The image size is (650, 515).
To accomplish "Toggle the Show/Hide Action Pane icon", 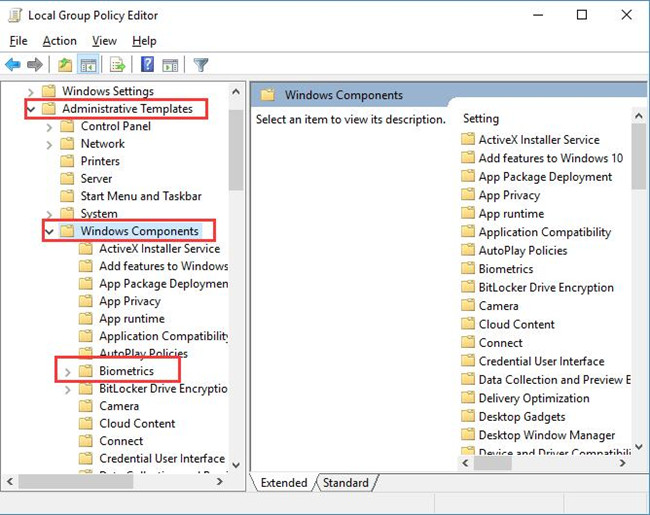I will point(170,65).
